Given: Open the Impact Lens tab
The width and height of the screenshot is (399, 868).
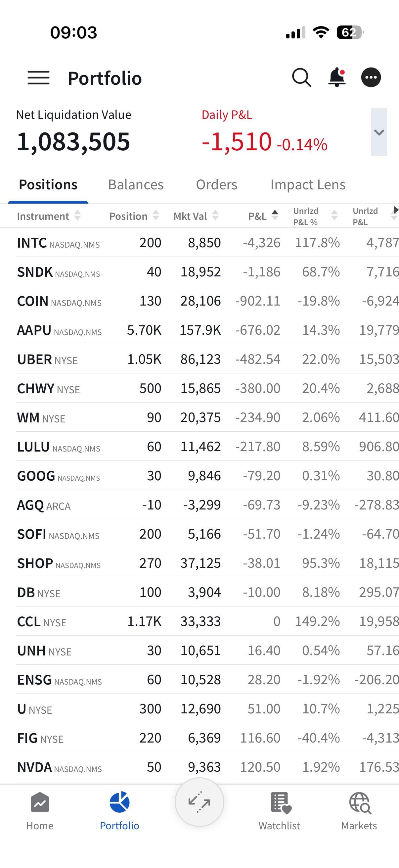Looking at the screenshot, I should coord(308,185).
